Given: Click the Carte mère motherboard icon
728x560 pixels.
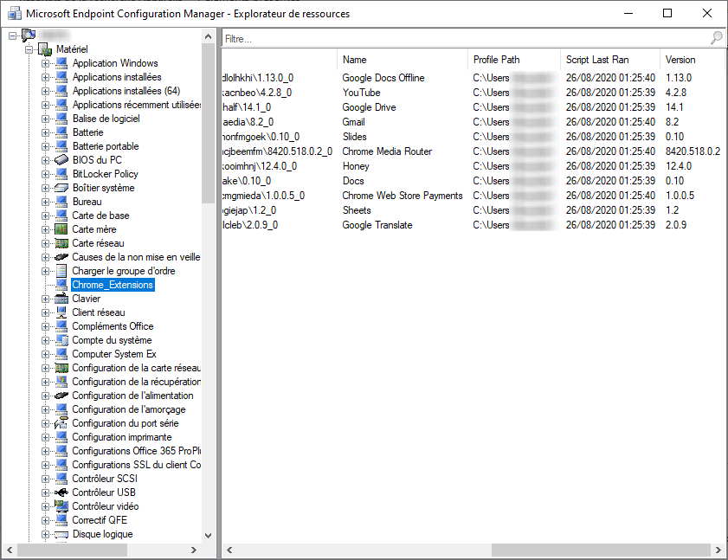Looking at the screenshot, I should [61, 229].
